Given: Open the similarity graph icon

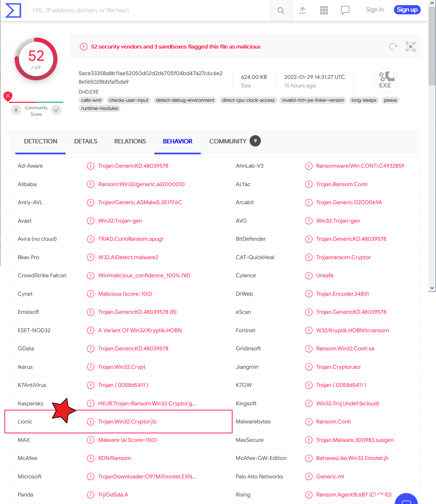Looking at the screenshot, I should tap(410, 46).
